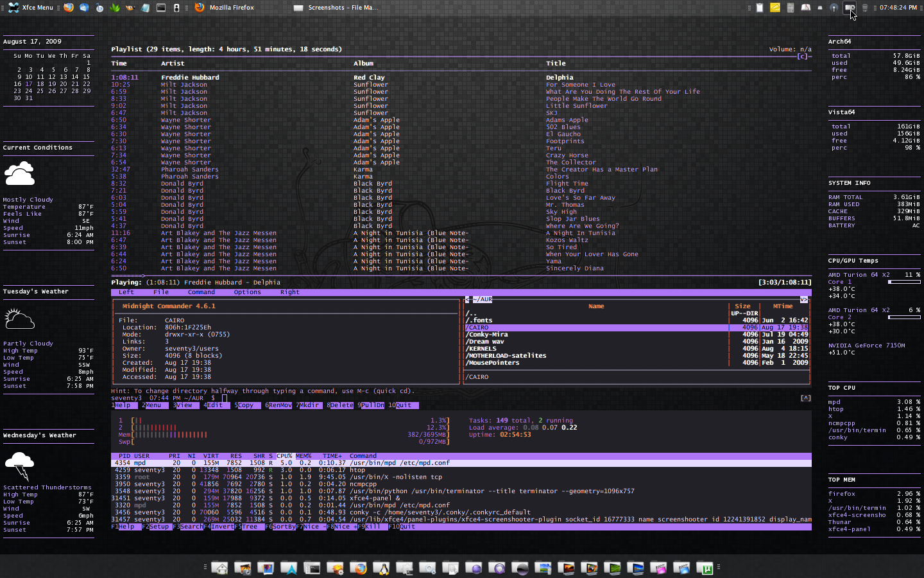Screen dimensions: 924x578
Task: Launch Firefox from the top panel launcher
Action: (68, 8)
